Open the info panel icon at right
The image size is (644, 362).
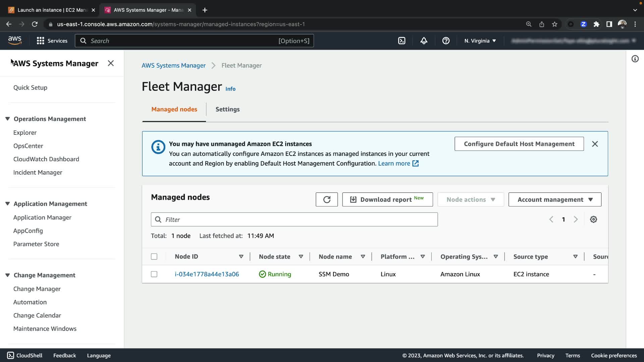(x=635, y=59)
